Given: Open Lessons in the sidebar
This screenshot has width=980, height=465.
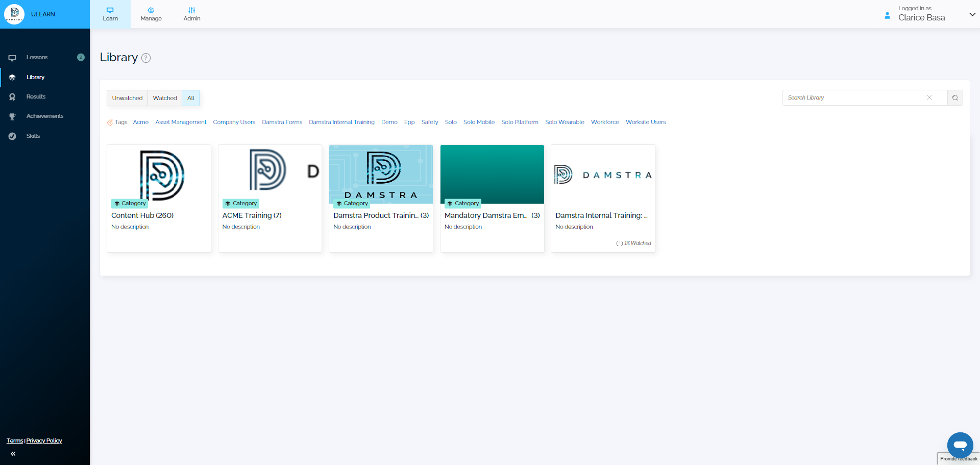Looking at the screenshot, I should (x=37, y=58).
